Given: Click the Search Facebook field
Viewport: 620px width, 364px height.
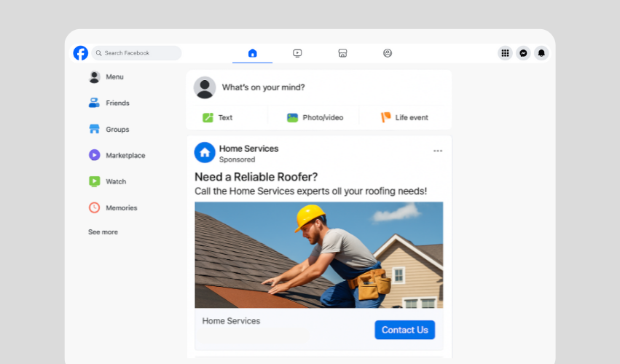Looking at the screenshot, I should [137, 53].
